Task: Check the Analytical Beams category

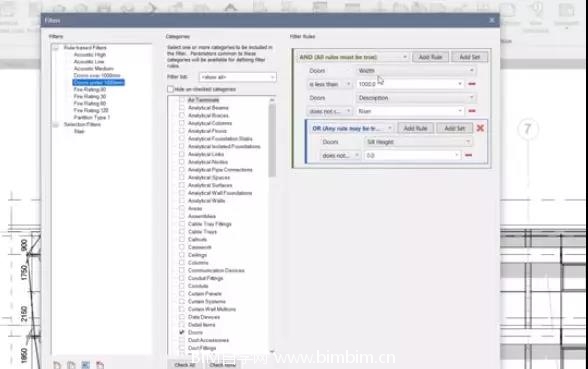Action: pos(182,108)
